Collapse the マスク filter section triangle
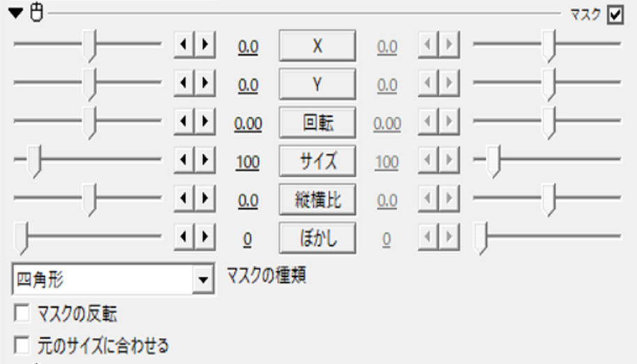Image resolution: width=637 pixels, height=364 pixels. (x=16, y=13)
